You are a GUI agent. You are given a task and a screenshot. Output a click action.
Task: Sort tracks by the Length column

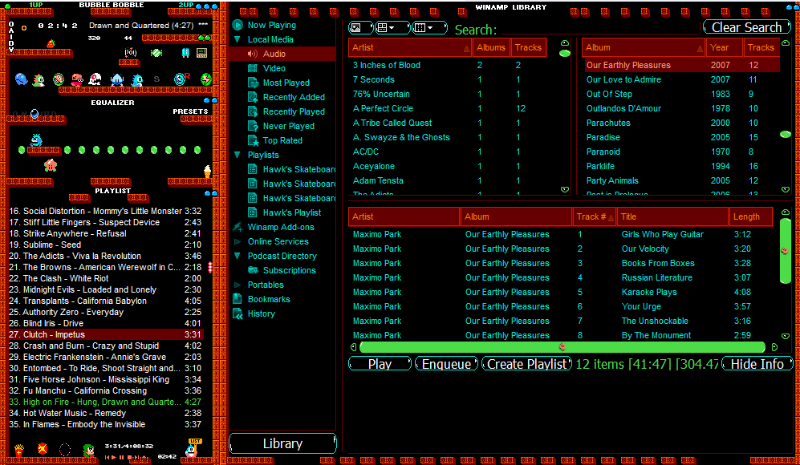coord(750,217)
